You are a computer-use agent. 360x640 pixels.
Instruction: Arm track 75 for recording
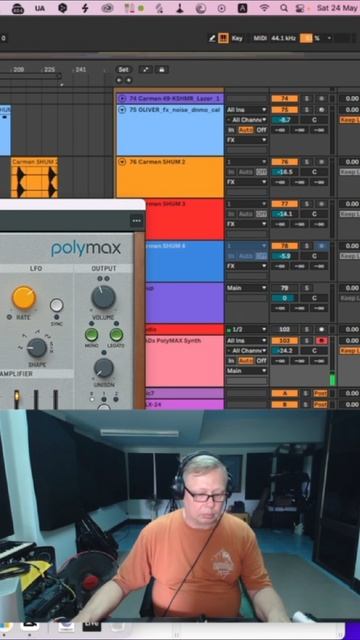(321, 110)
